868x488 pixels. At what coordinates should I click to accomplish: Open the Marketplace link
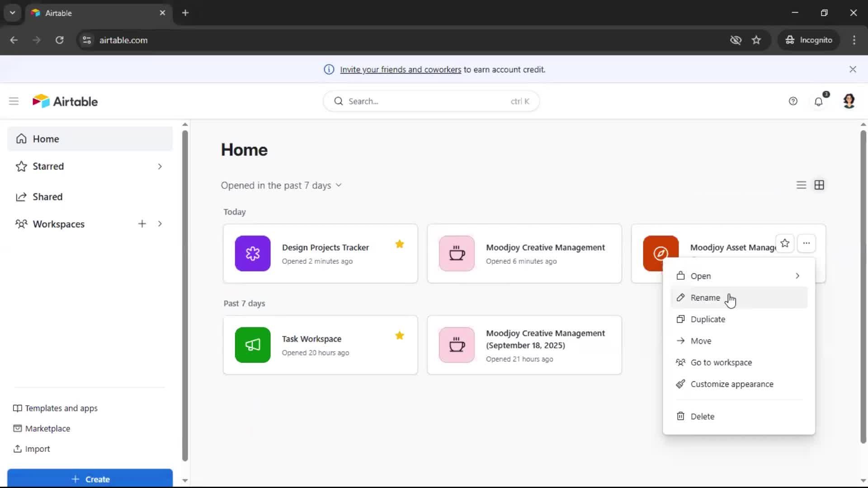pos(42,429)
